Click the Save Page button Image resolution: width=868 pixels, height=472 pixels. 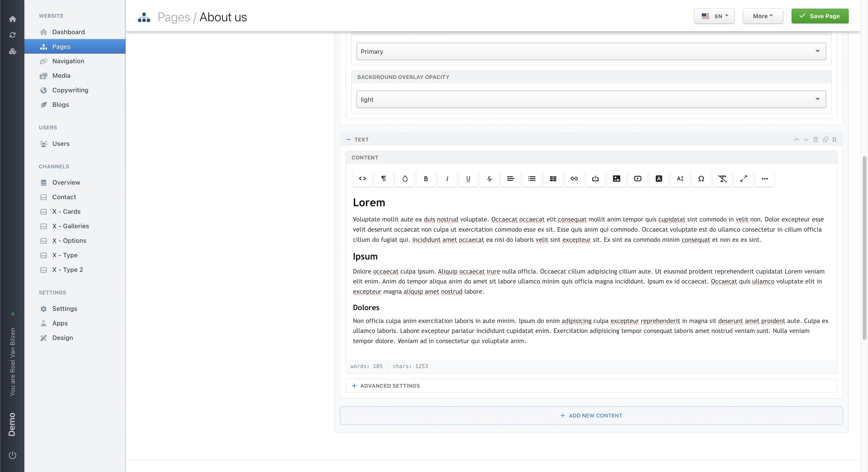[x=820, y=16]
